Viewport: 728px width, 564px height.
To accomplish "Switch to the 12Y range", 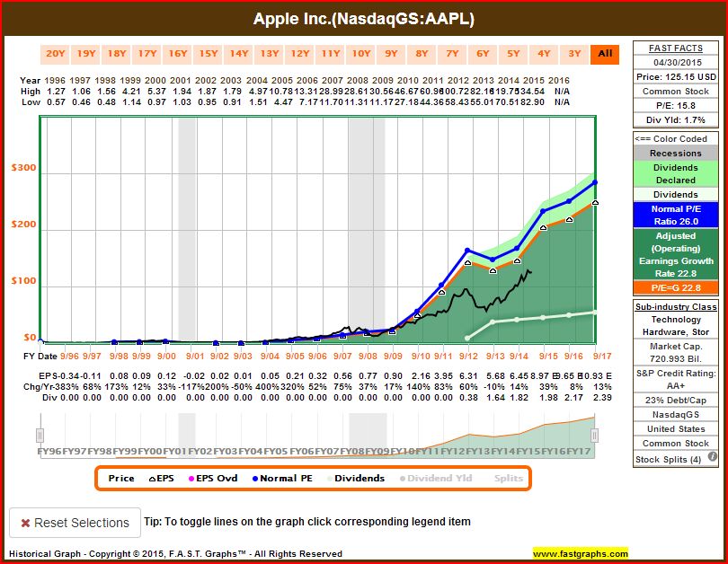I will coord(300,54).
